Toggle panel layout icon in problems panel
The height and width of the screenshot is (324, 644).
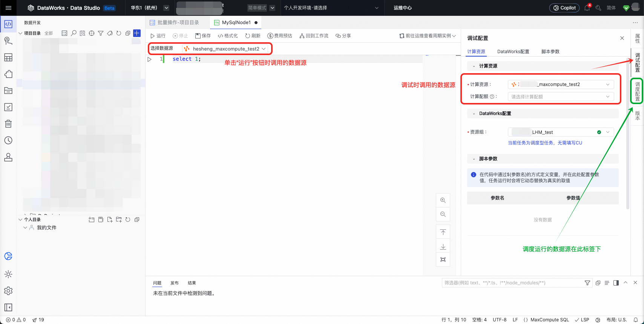click(616, 283)
